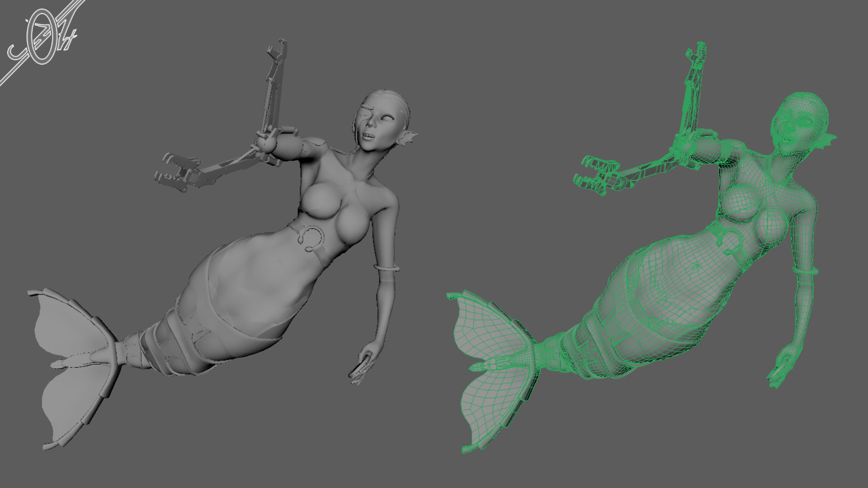Click the mechanical claw on shaded model
Image resolution: width=868 pixels, height=488 pixels.
176,172
